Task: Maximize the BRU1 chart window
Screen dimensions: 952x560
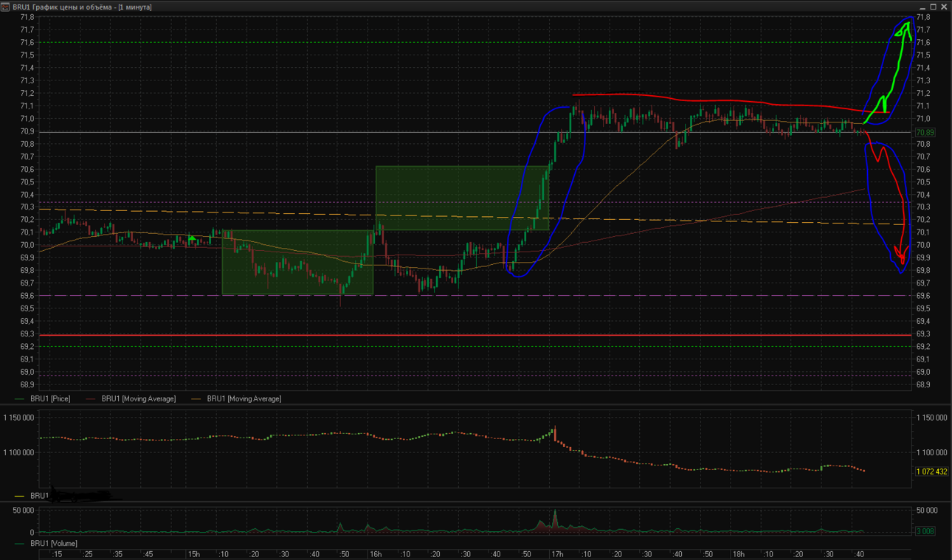Action: click(934, 6)
